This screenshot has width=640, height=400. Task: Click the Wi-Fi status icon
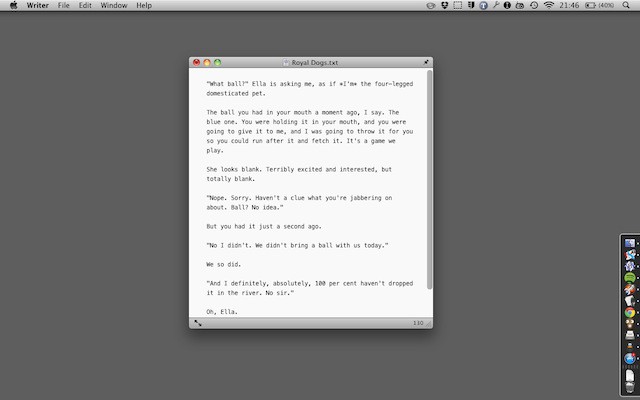click(548, 6)
